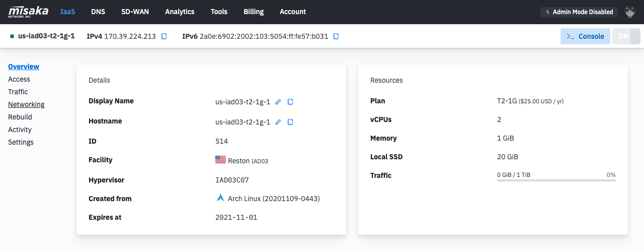The image size is (644, 251).
Task: Open the IaaS menu
Action: 67,12
